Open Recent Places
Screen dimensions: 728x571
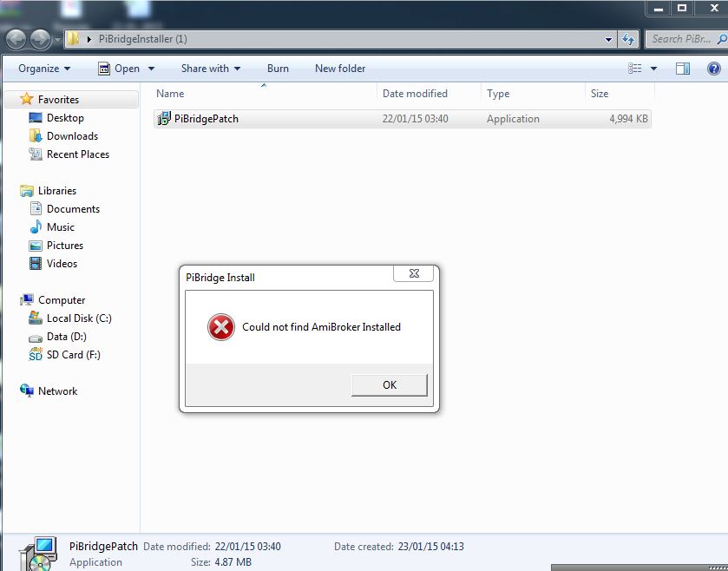pyautogui.click(x=78, y=154)
